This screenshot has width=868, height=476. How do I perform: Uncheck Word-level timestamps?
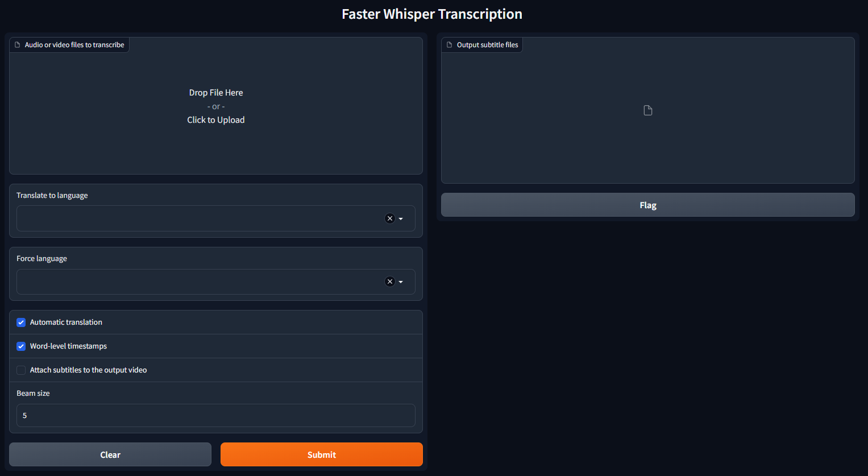(21, 346)
